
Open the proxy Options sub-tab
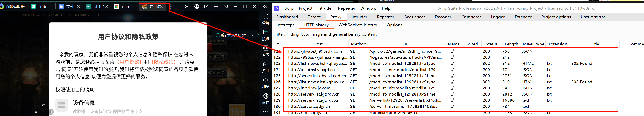coord(394,25)
